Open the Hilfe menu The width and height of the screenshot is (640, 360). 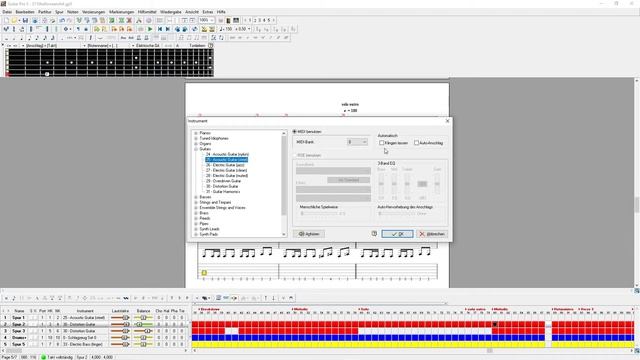(221, 12)
